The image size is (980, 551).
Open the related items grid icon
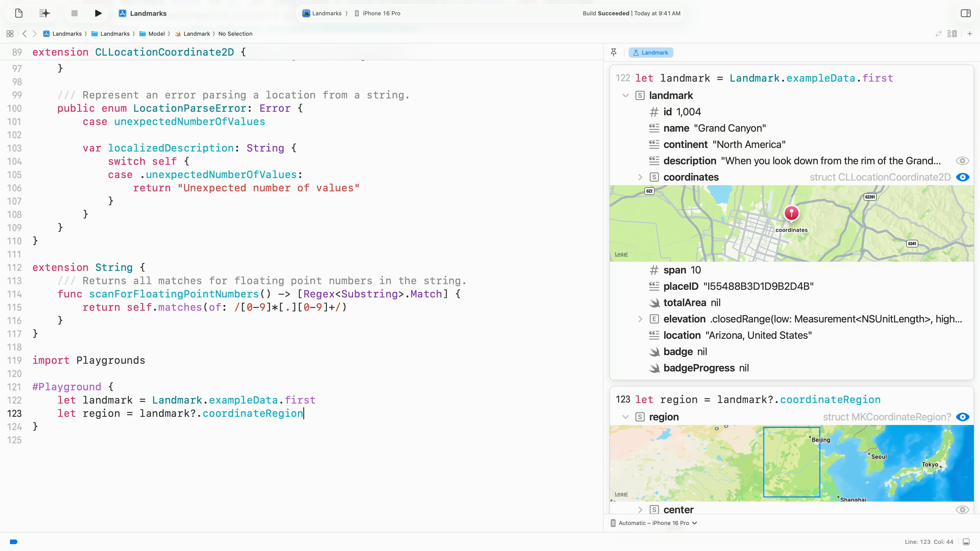pos(10,34)
